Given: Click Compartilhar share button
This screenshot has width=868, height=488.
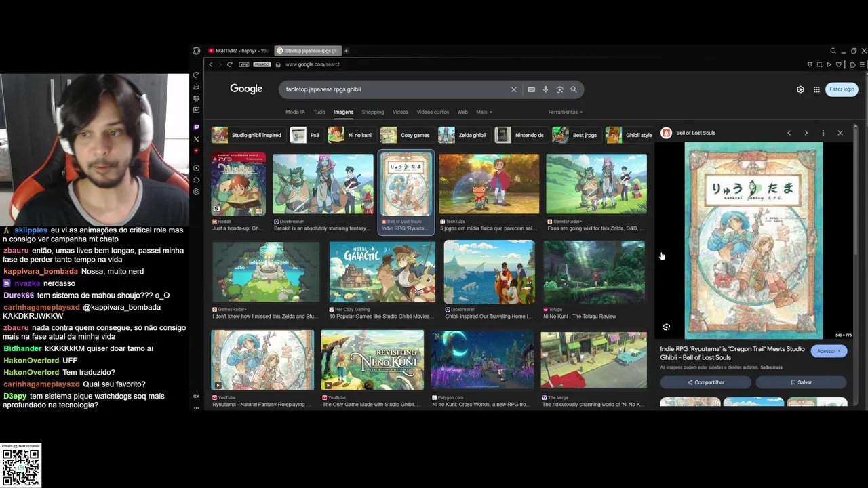Looking at the screenshot, I should 706,382.
